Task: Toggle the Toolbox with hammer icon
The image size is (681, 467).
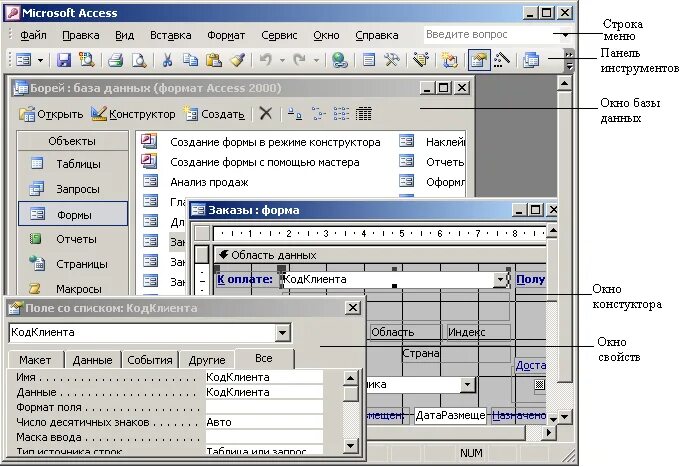Action: click(392, 60)
